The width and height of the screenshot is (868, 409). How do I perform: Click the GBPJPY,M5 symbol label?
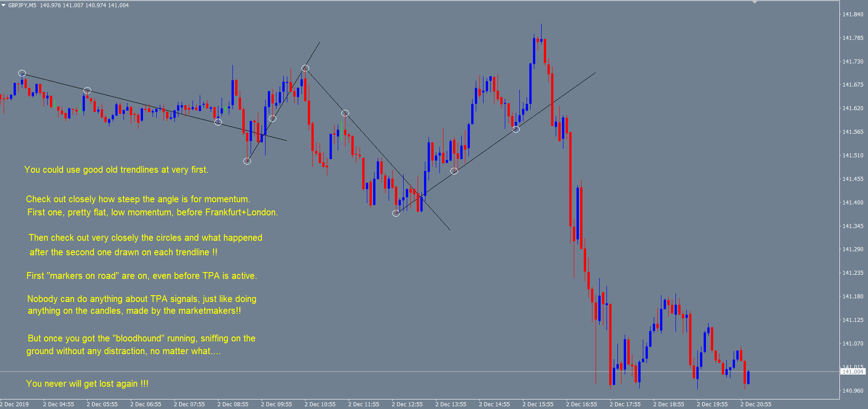coord(22,5)
